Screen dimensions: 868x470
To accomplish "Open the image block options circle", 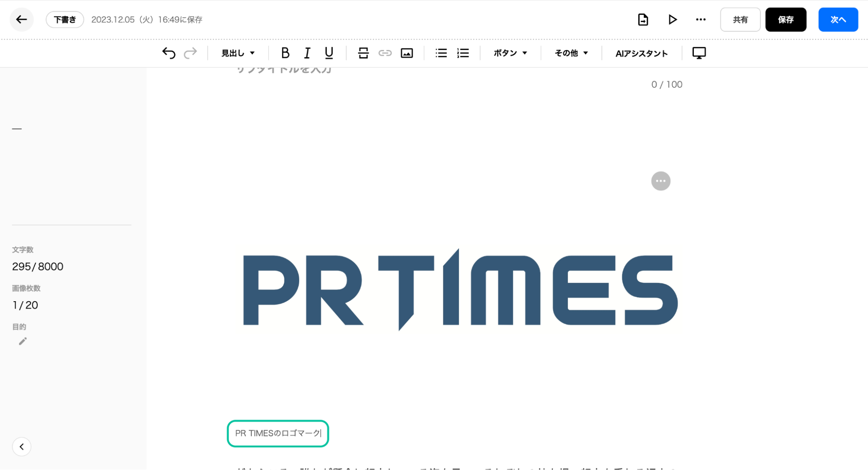I will click(x=660, y=181).
